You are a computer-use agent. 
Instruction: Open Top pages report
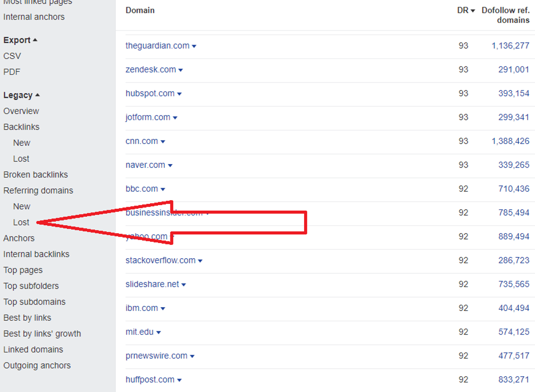tap(23, 270)
